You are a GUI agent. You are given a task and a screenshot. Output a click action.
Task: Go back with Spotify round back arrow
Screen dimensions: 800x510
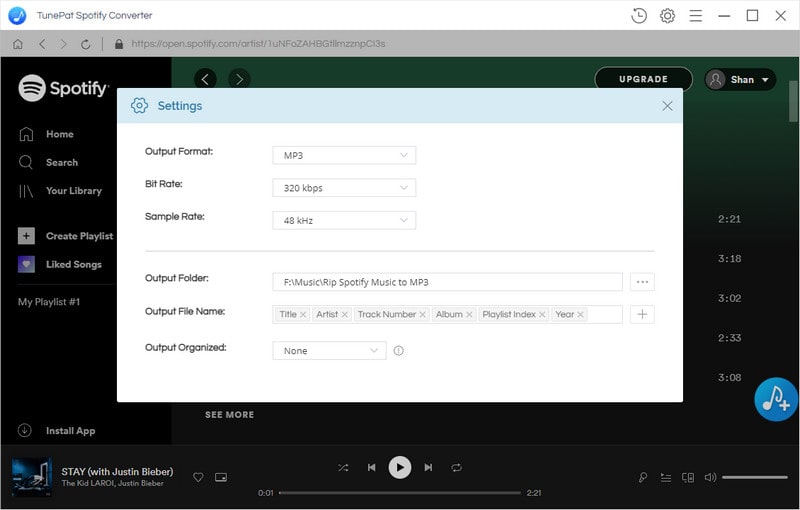tap(205, 79)
